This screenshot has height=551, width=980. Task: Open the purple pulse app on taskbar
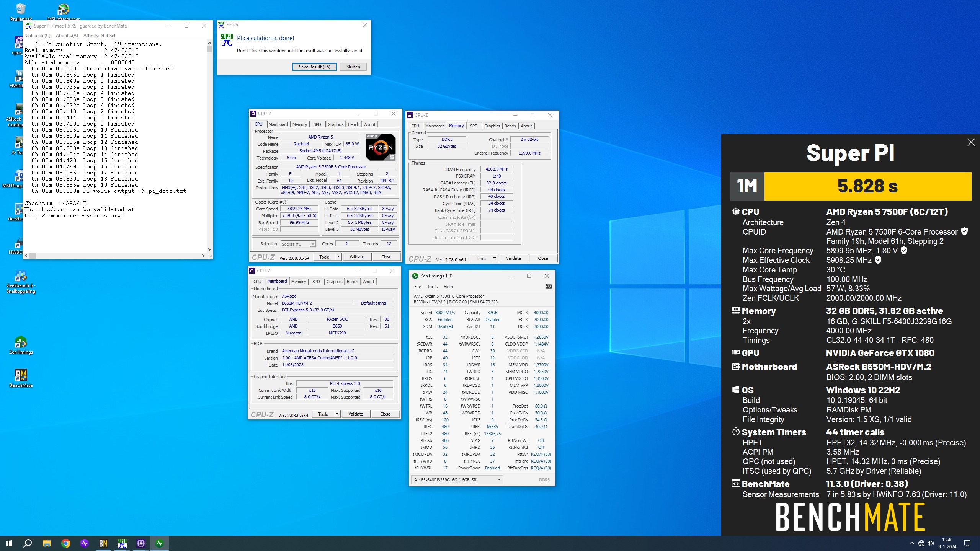tap(85, 543)
